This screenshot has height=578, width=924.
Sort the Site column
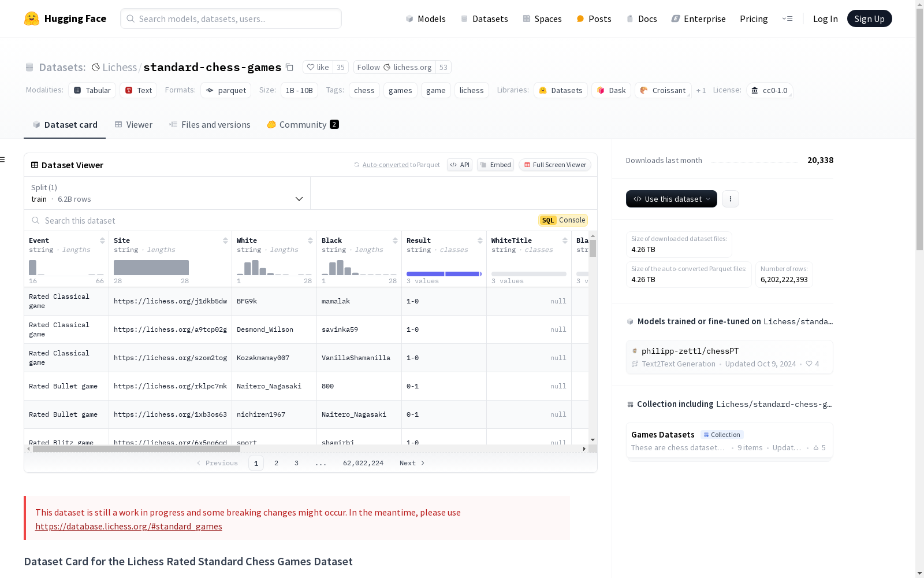pyautogui.click(x=225, y=240)
